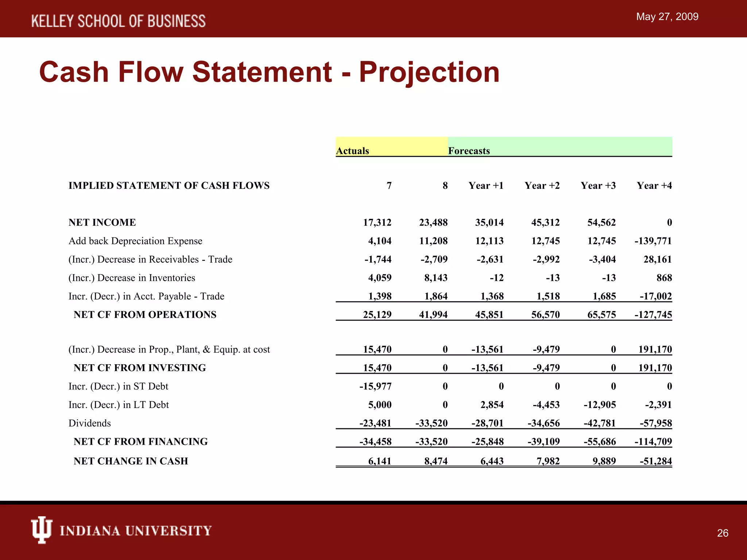
Task: Click operations cash flow 25,129
Action: click(377, 315)
